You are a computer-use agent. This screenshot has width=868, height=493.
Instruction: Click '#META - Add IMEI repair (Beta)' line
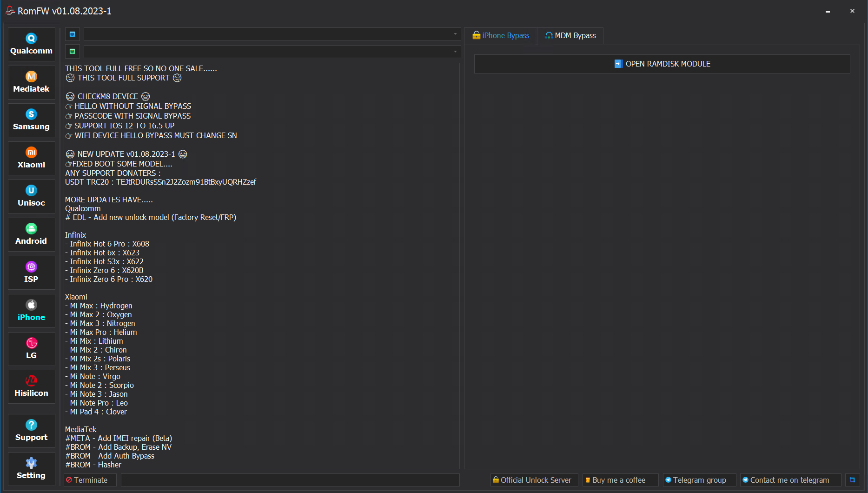(119, 438)
